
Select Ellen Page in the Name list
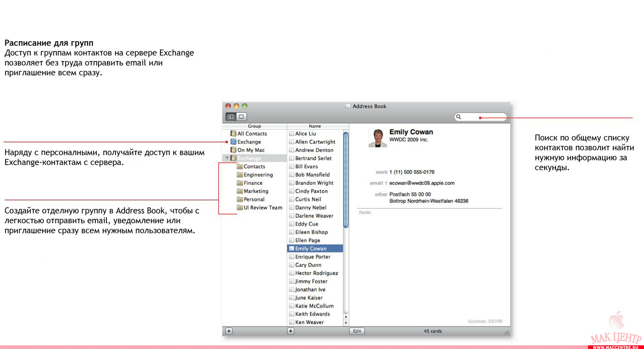pos(315,241)
